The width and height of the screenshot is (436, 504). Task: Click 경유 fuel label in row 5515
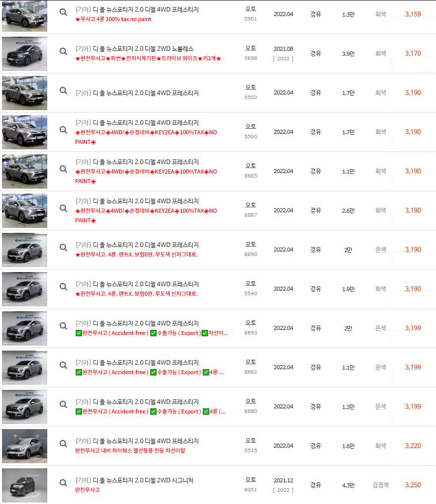tap(315, 446)
